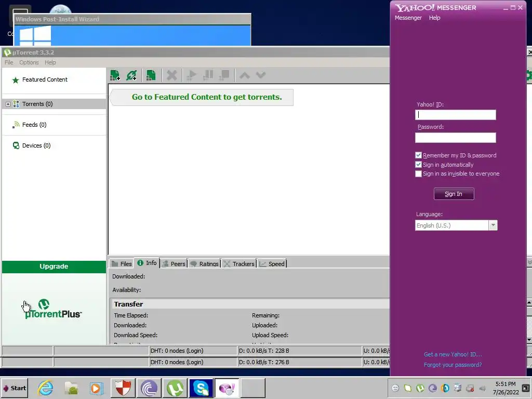This screenshot has width=532, height=399.
Task: Click BitTorrent purple taskbar button
Action: [x=149, y=388]
